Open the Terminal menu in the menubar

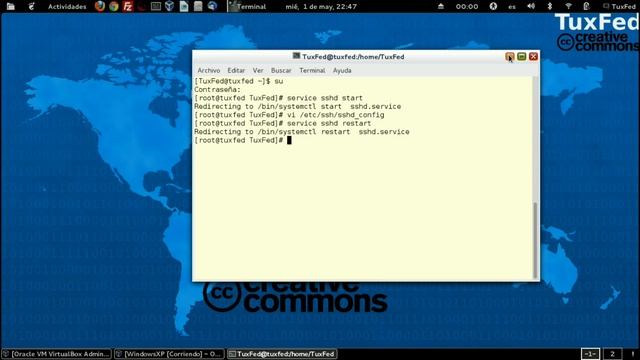point(312,70)
